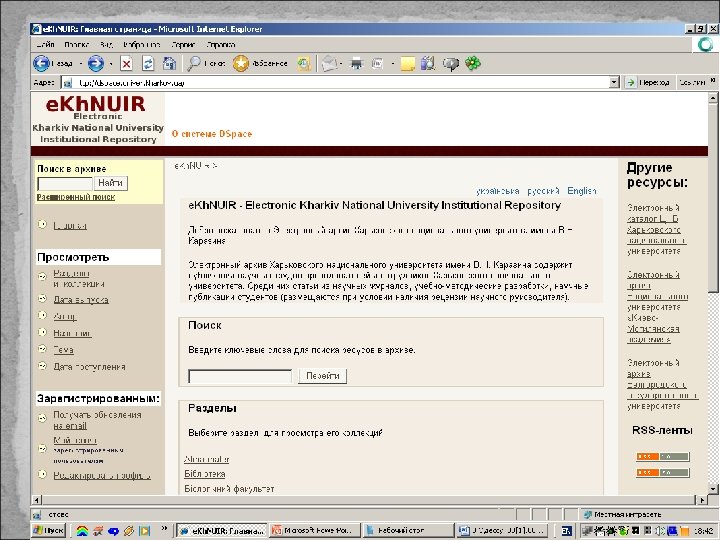This screenshot has height=540, width=720.
Task: Open the Расширенный поиск link
Action: 76,197
